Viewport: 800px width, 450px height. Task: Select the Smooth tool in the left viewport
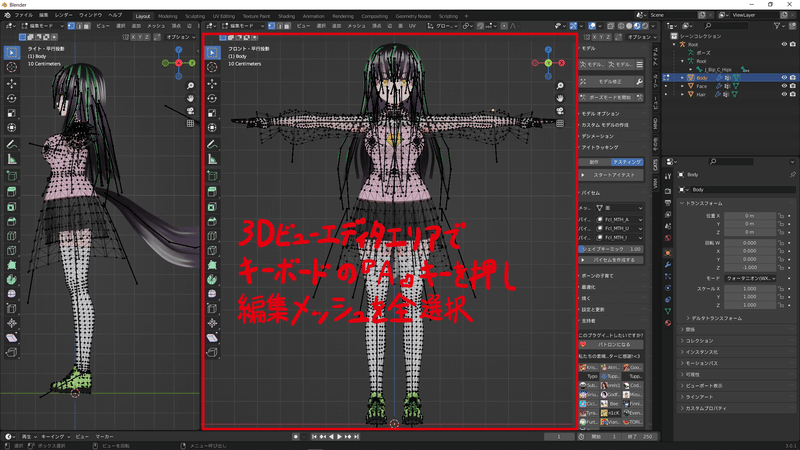click(12, 294)
